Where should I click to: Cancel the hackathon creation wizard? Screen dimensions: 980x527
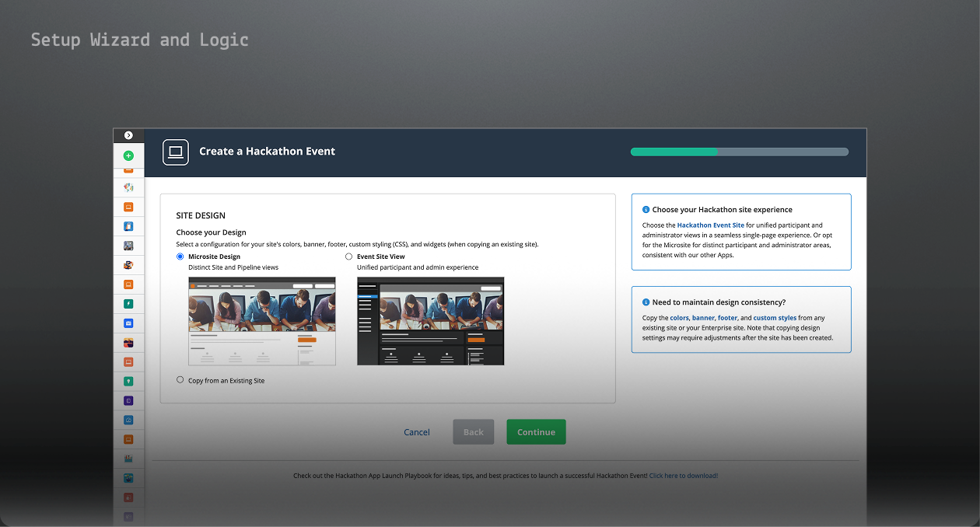click(417, 432)
